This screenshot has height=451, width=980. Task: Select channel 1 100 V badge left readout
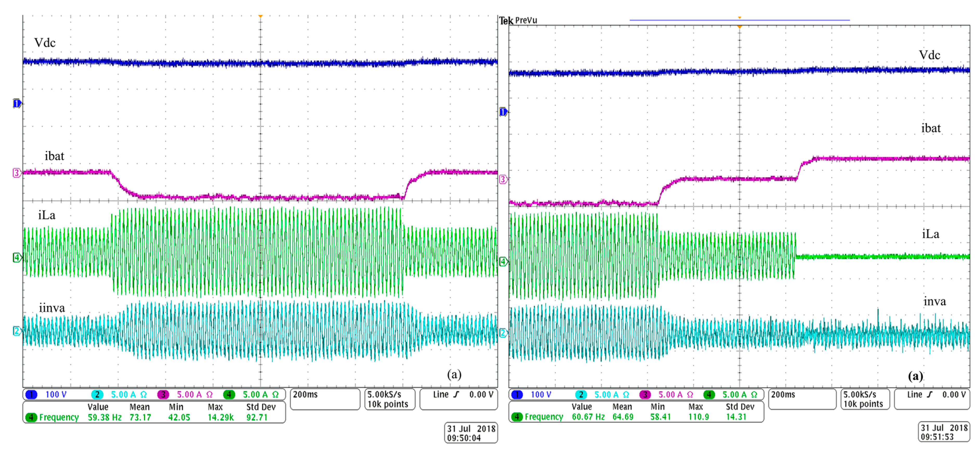coord(32,394)
